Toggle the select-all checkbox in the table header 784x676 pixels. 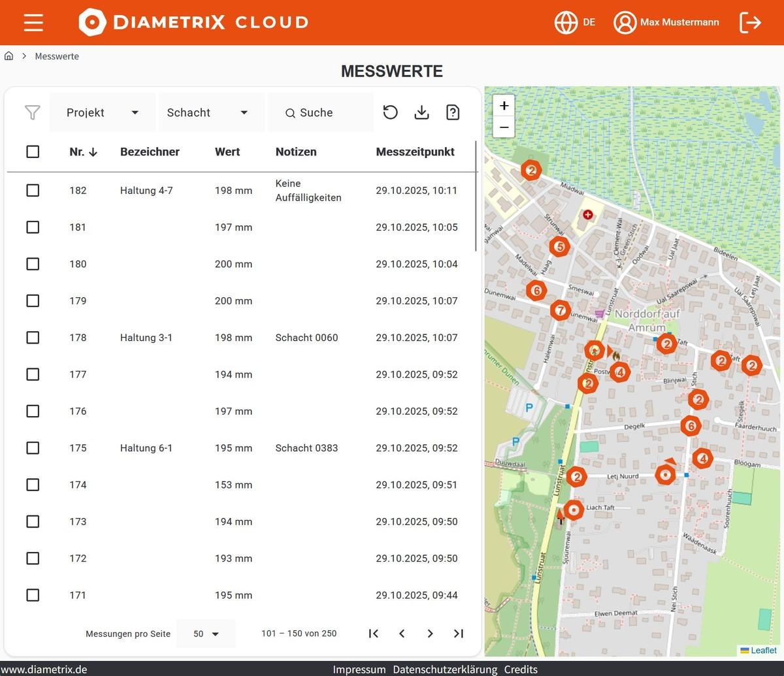(x=33, y=152)
